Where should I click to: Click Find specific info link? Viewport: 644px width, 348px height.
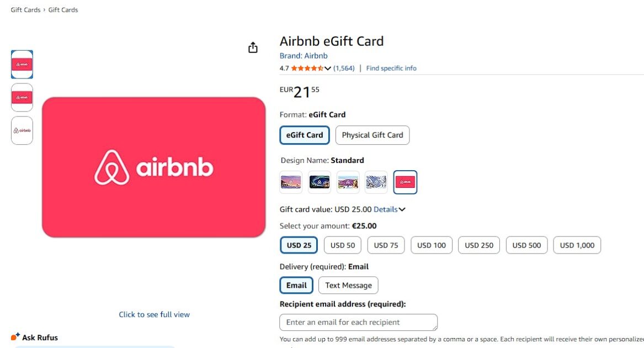pos(391,68)
